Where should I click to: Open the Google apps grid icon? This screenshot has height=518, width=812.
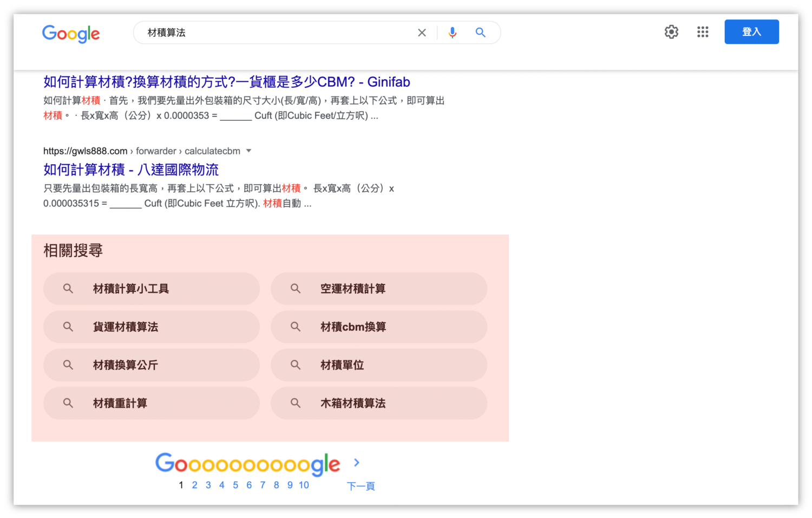(703, 32)
